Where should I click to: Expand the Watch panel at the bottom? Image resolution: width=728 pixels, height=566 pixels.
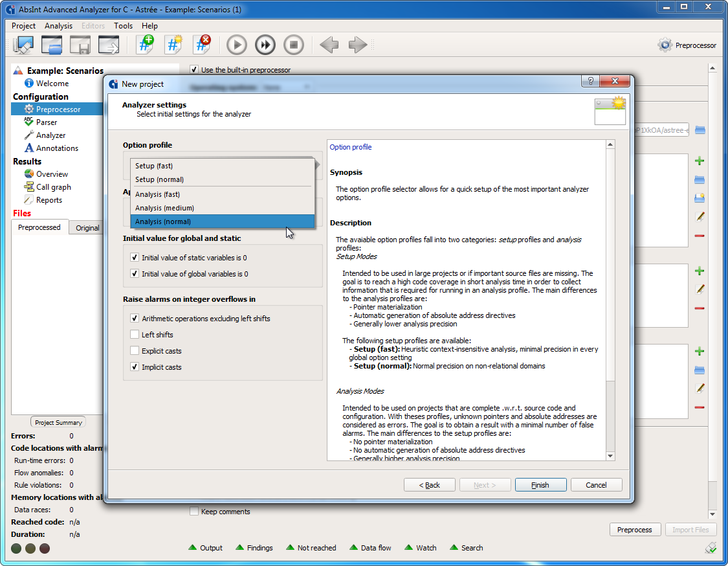tap(421, 548)
